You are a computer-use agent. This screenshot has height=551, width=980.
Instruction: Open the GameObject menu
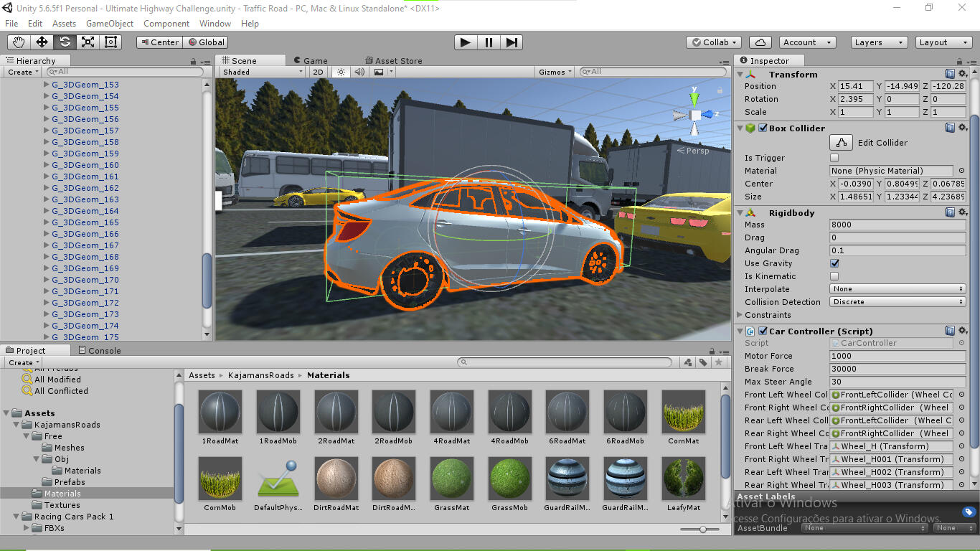(110, 23)
